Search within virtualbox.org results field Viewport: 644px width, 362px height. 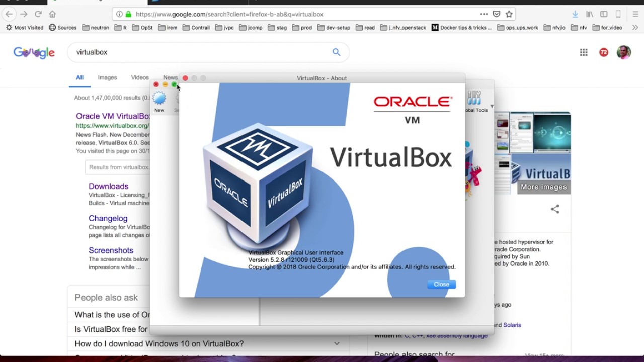(118, 167)
